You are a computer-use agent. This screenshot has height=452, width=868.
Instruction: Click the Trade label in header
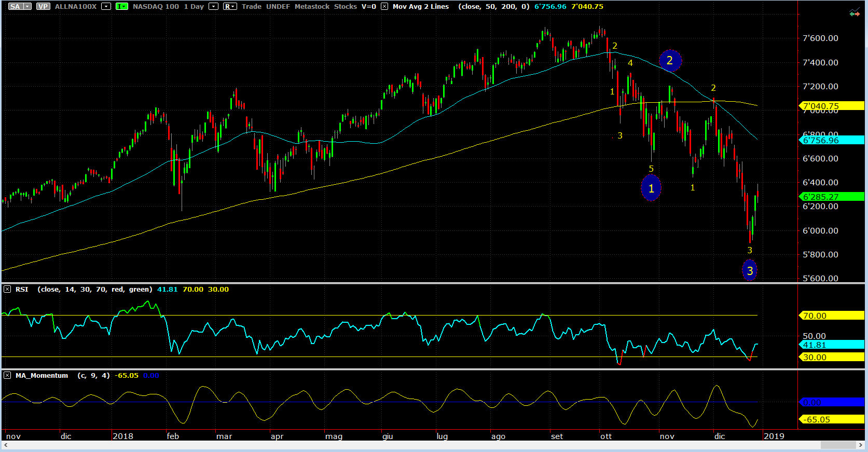click(252, 6)
